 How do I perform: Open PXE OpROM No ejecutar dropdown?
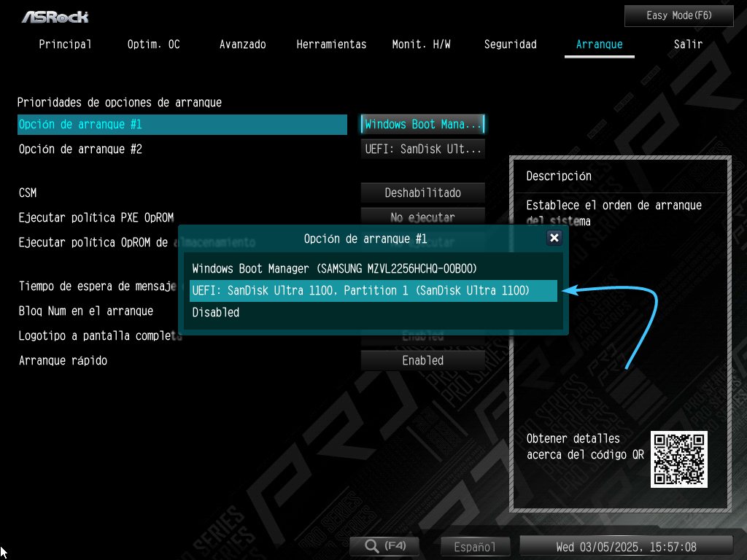coord(422,217)
